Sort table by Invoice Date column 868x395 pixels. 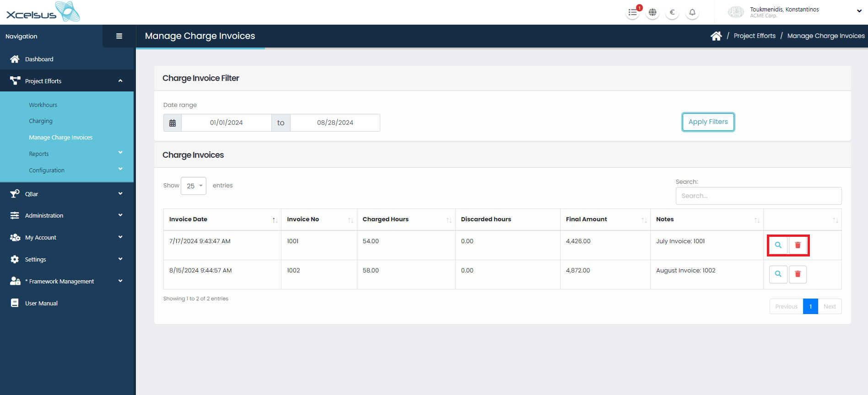pyautogui.click(x=222, y=219)
